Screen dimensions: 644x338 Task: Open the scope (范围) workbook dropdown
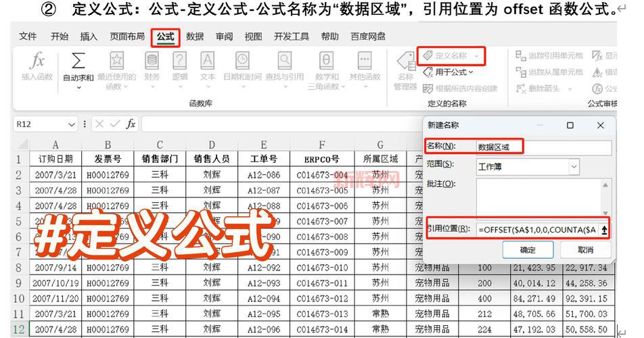574,167
